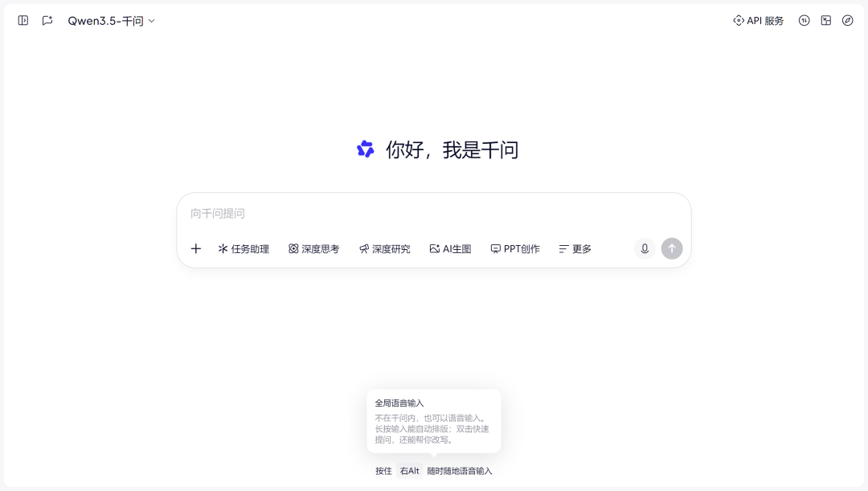This screenshot has width=868, height=491.
Task: Toggle 深度思考 mode
Action: (x=314, y=249)
